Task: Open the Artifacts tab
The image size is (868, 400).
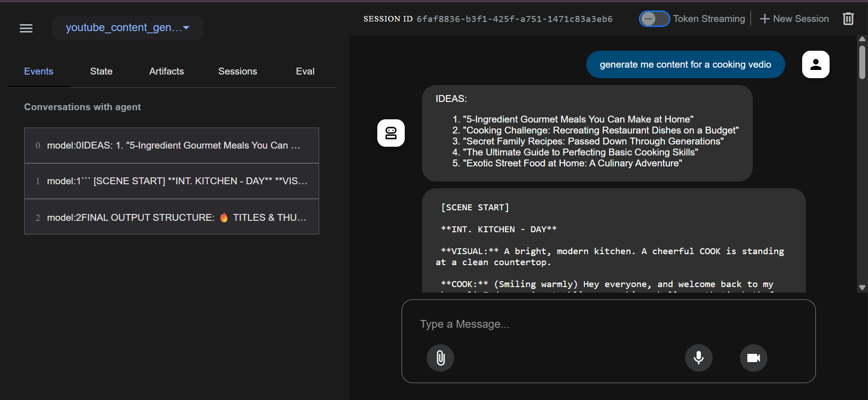Action: coord(166,71)
